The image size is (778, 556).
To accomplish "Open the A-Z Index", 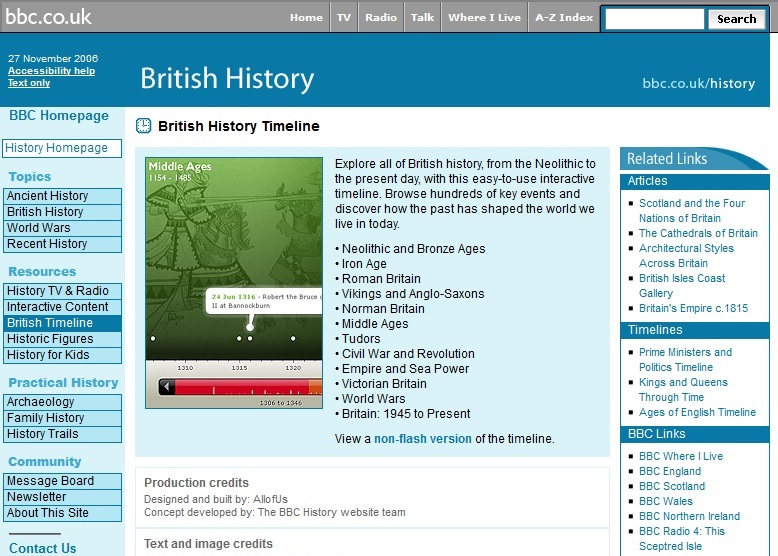I will [x=564, y=17].
